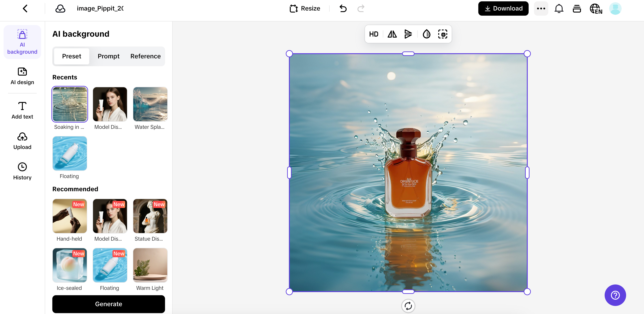The width and height of the screenshot is (644, 314).
Task: Switch to the Reference tab
Action: (146, 56)
